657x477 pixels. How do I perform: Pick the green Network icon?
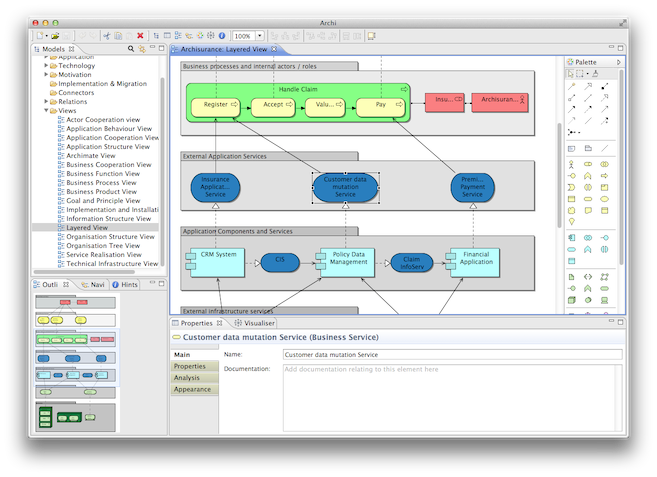[604, 277]
